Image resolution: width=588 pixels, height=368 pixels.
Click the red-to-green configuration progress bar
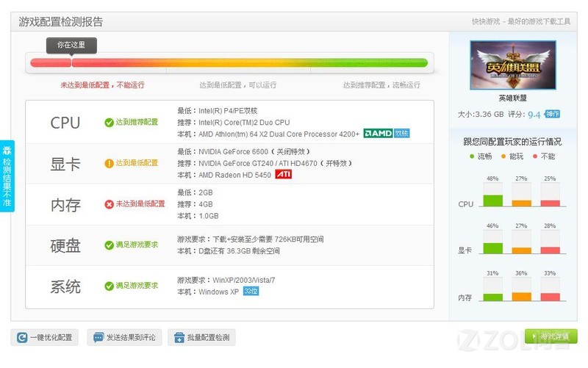229,62
